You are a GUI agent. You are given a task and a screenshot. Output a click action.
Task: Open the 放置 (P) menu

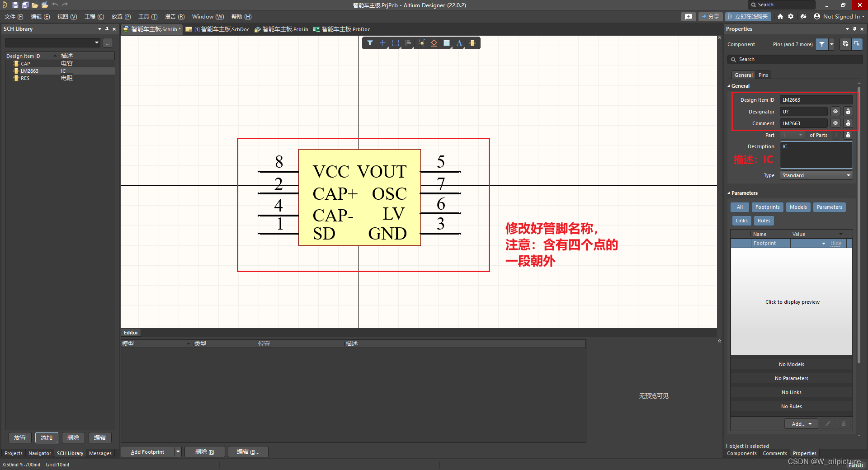click(x=121, y=17)
